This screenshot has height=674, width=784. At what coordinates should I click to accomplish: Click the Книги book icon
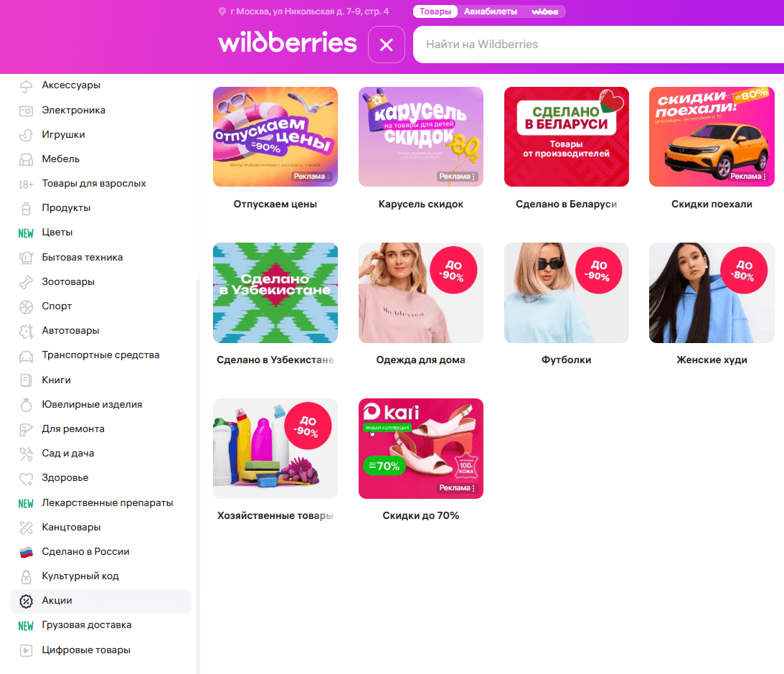tap(26, 380)
